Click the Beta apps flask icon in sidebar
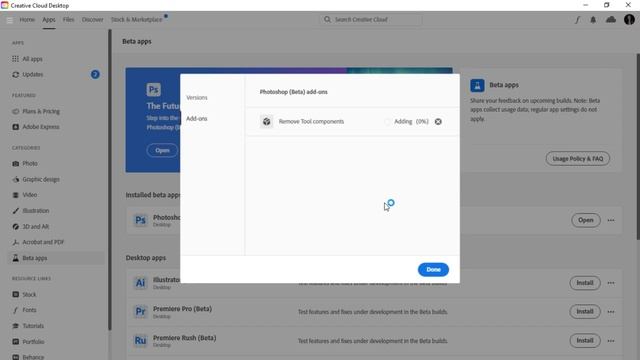This screenshot has width=640, height=360. pos(16,258)
